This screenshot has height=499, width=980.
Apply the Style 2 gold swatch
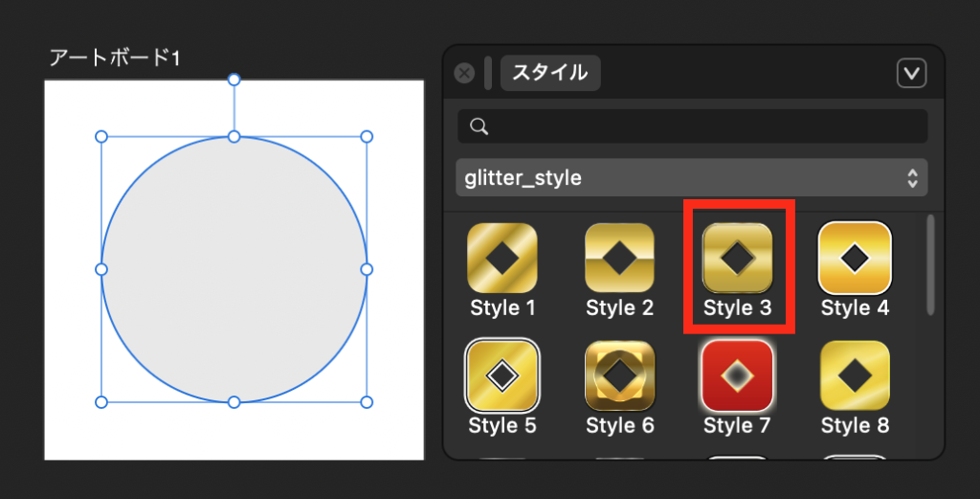[x=619, y=258]
